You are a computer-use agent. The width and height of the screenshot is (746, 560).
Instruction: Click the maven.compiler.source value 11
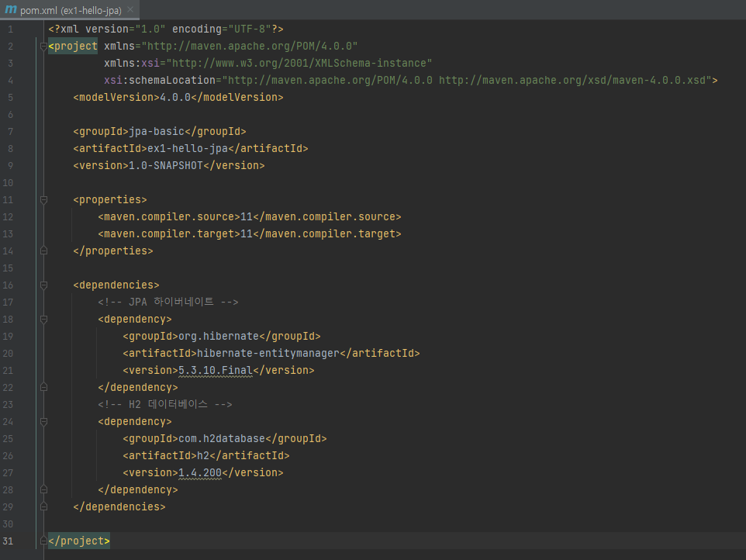[x=247, y=217]
